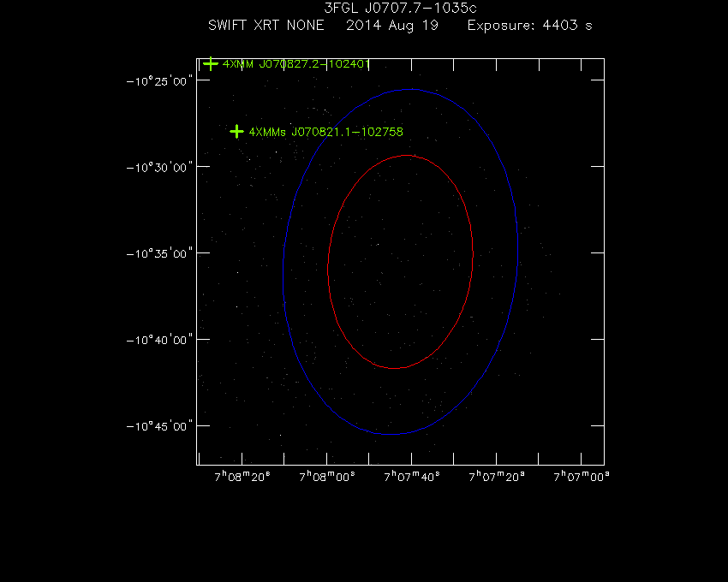Click the declination label -10°25'00"
Image resolution: width=728 pixels, height=582 pixels.
(x=159, y=81)
